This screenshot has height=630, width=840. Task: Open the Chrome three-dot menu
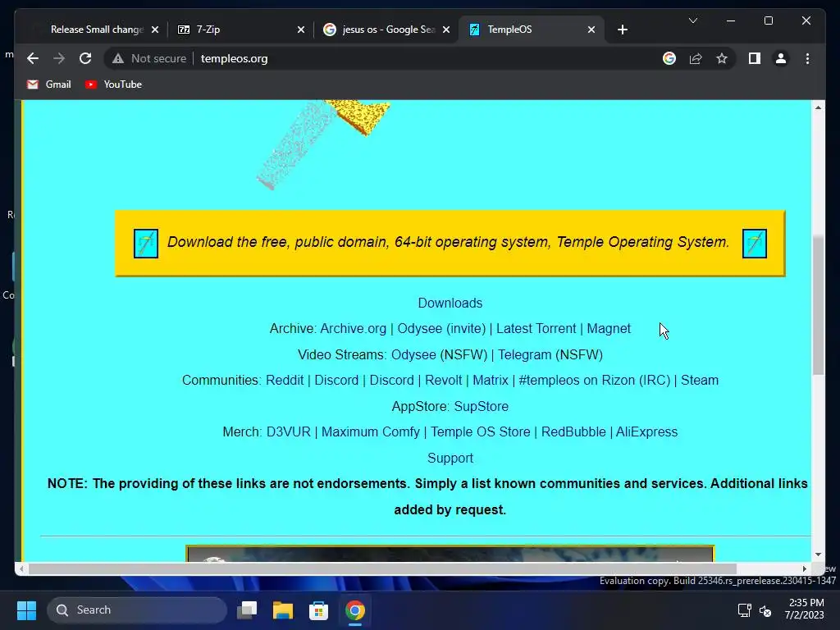(x=807, y=58)
